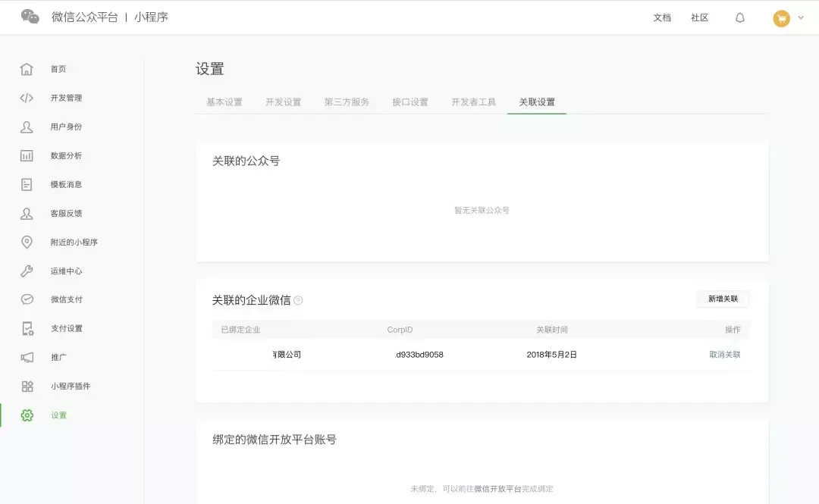Click the 用户身份 person icon
The width and height of the screenshot is (819, 504).
[27, 127]
